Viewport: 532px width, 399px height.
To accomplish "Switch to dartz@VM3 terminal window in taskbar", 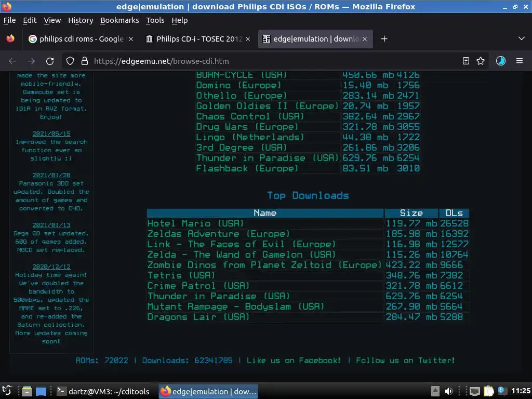I will point(103,392).
